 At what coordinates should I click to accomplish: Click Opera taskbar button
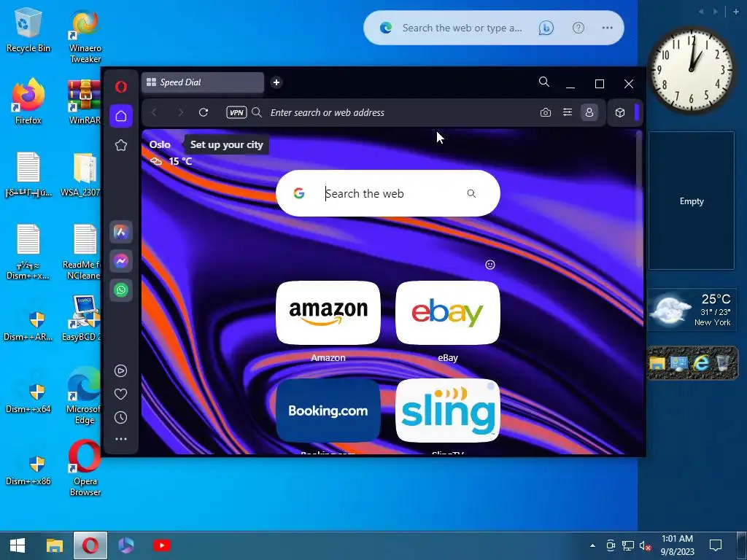(x=90, y=545)
